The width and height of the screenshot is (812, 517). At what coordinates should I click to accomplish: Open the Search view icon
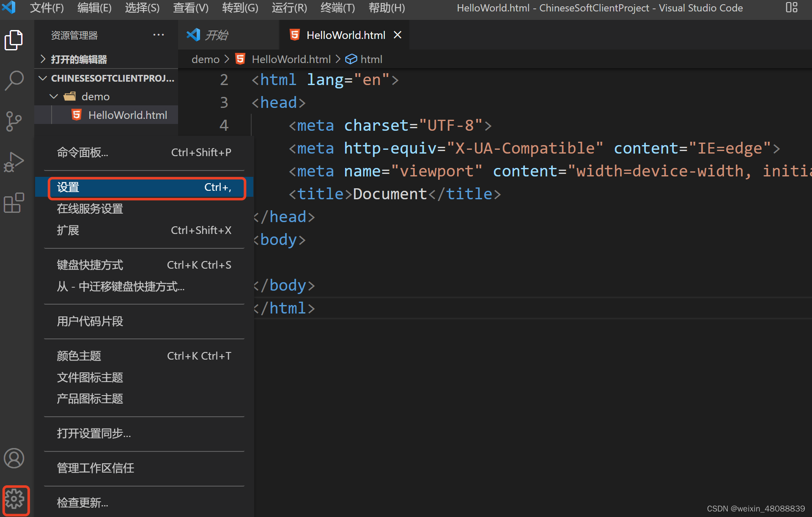click(14, 80)
